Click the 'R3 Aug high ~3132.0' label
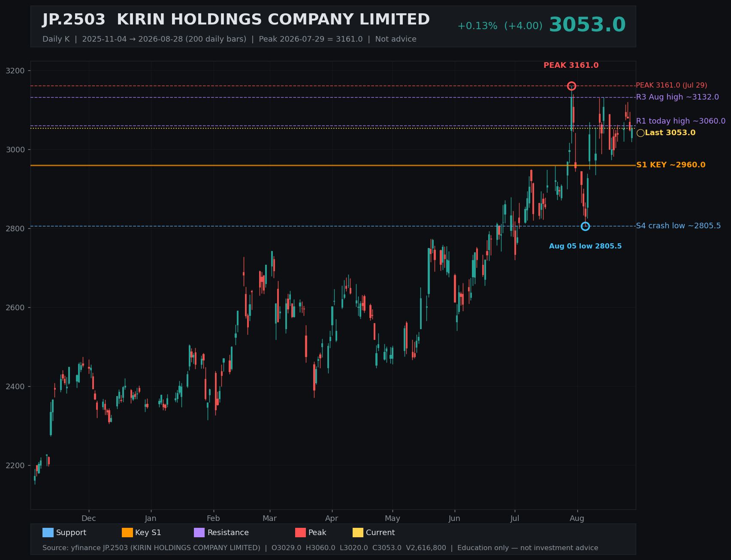This screenshot has height=560, width=731. click(x=677, y=97)
